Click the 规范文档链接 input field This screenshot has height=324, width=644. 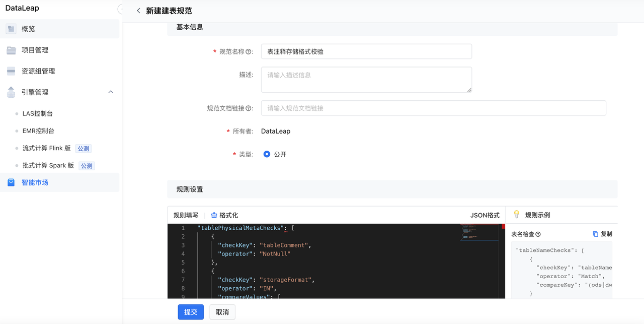(x=433, y=108)
